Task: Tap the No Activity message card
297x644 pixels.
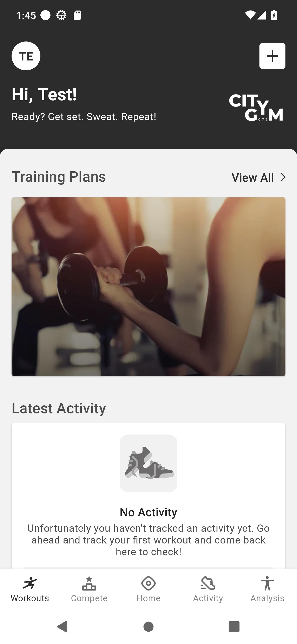Action: pyautogui.click(x=149, y=496)
